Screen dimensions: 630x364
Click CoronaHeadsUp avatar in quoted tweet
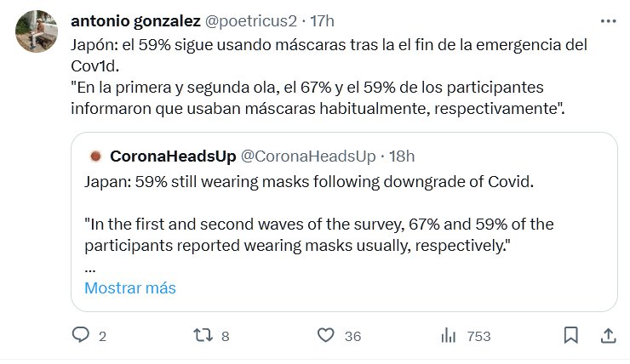95,156
